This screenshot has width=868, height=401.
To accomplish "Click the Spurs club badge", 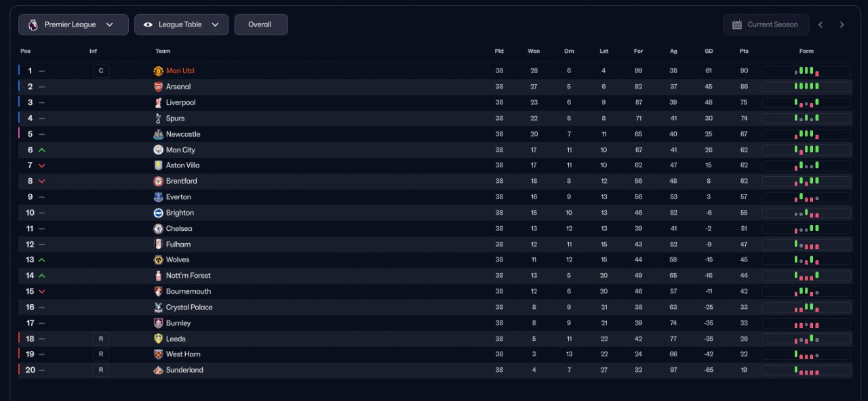I will click(x=158, y=119).
